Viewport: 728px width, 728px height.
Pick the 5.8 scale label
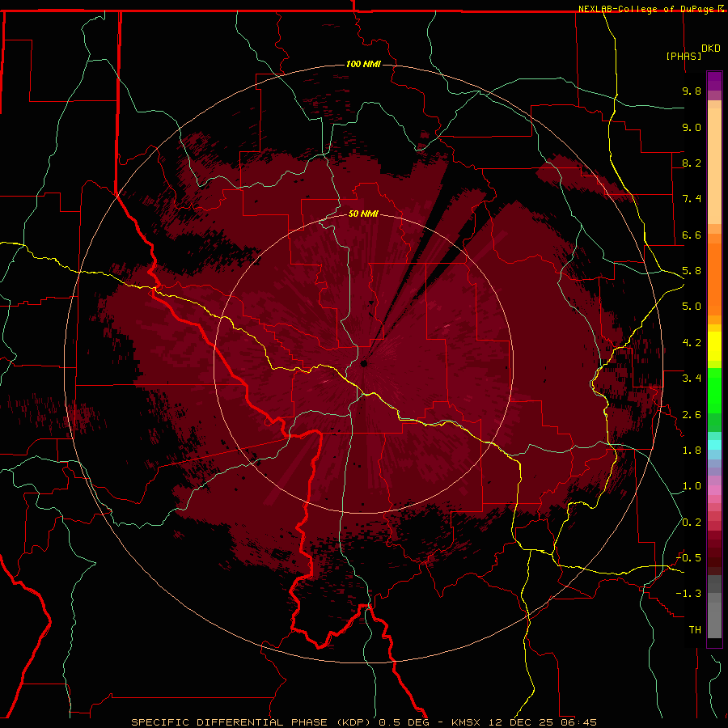click(692, 271)
